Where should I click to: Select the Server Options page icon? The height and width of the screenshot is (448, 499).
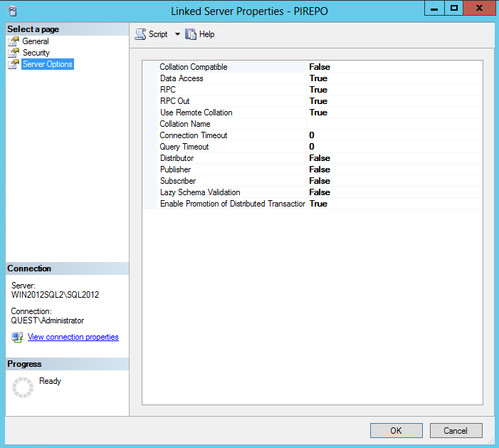(14, 64)
